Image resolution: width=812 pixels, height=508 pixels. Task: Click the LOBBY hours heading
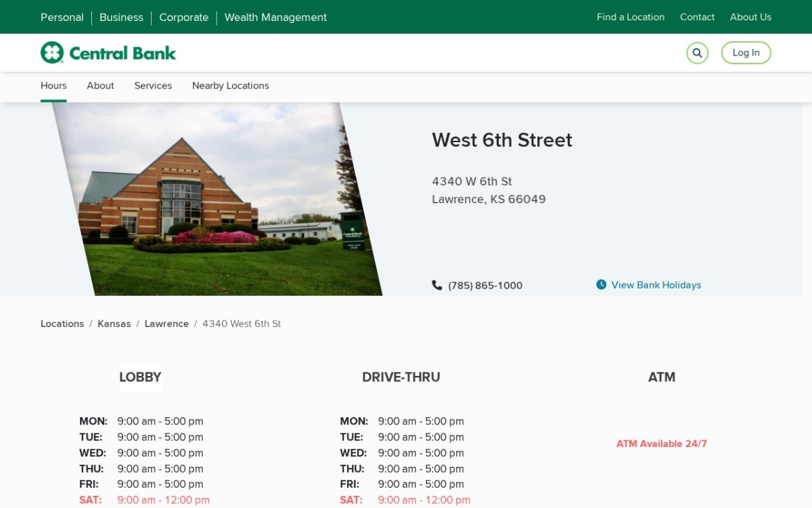pyautogui.click(x=140, y=377)
